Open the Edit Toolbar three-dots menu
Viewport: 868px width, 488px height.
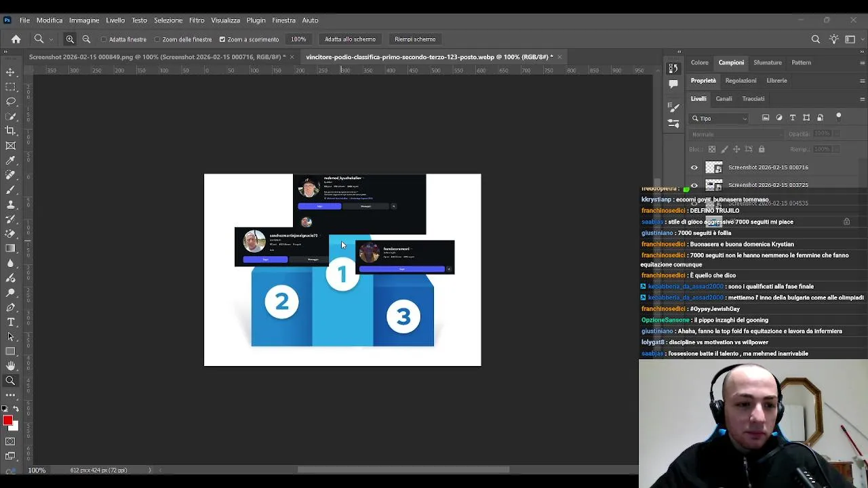(x=10, y=394)
